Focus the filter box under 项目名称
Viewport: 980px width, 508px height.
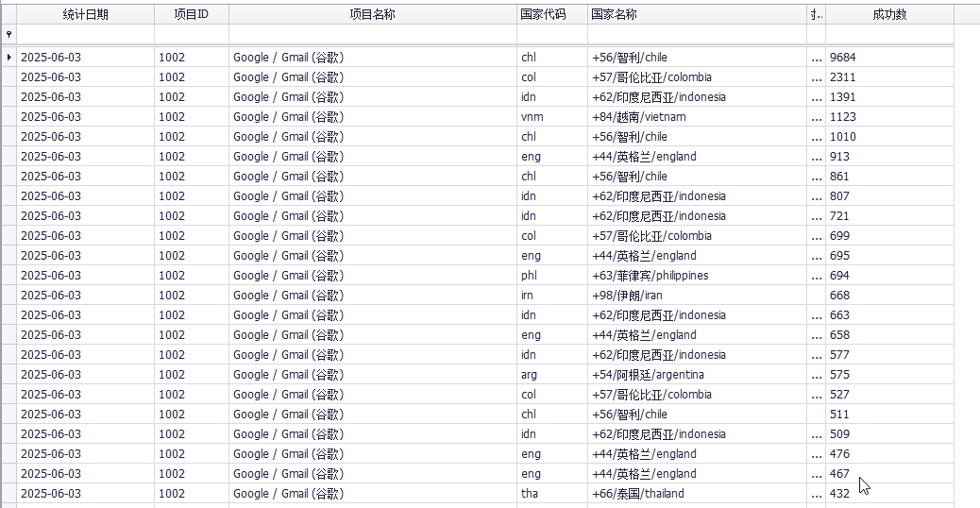(373, 34)
